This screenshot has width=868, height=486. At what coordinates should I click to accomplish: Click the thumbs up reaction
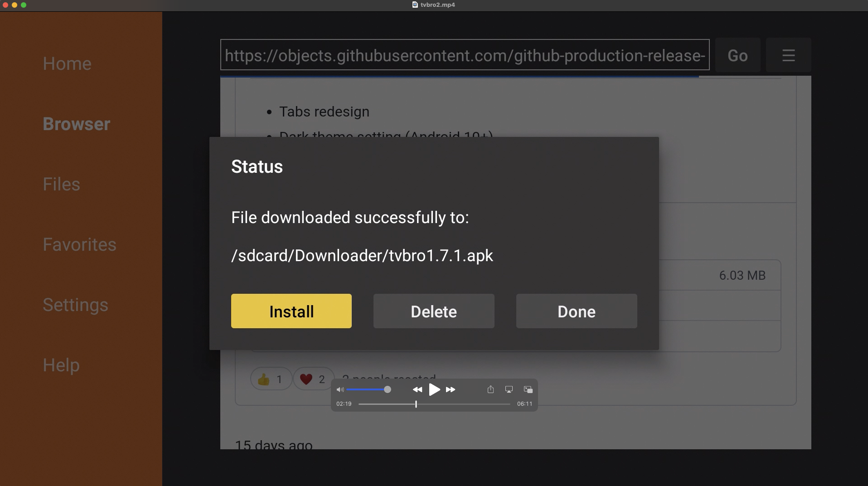[x=271, y=379]
